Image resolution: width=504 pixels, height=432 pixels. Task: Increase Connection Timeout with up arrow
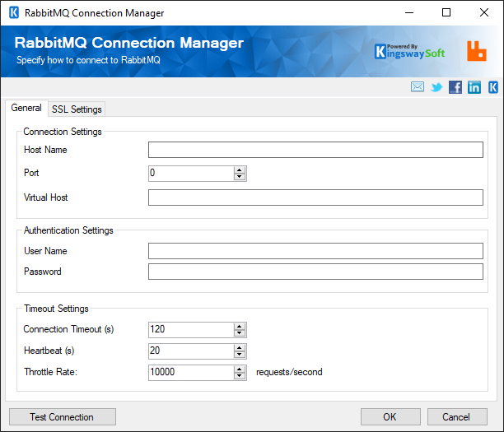(x=240, y=326)
